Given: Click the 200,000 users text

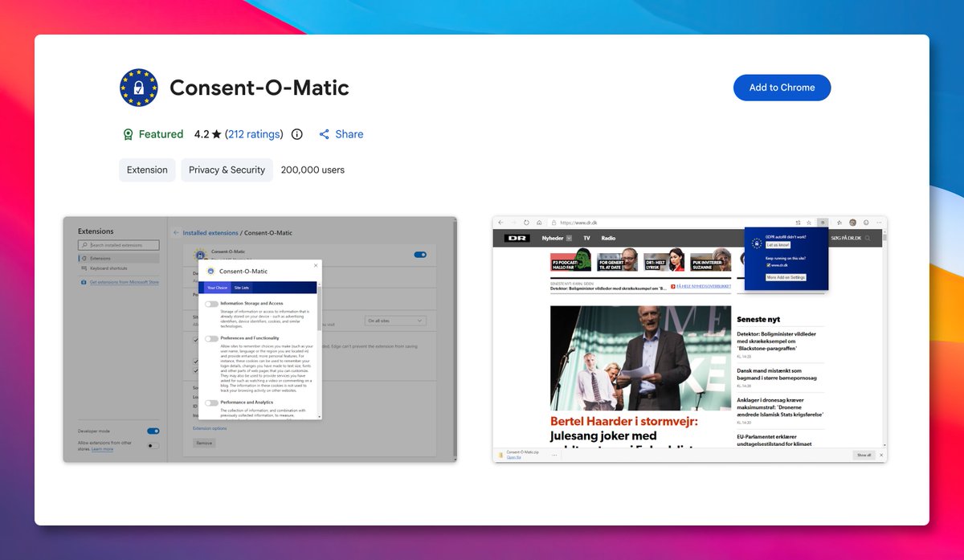Looking at the screenshot, I should point(312,170).
